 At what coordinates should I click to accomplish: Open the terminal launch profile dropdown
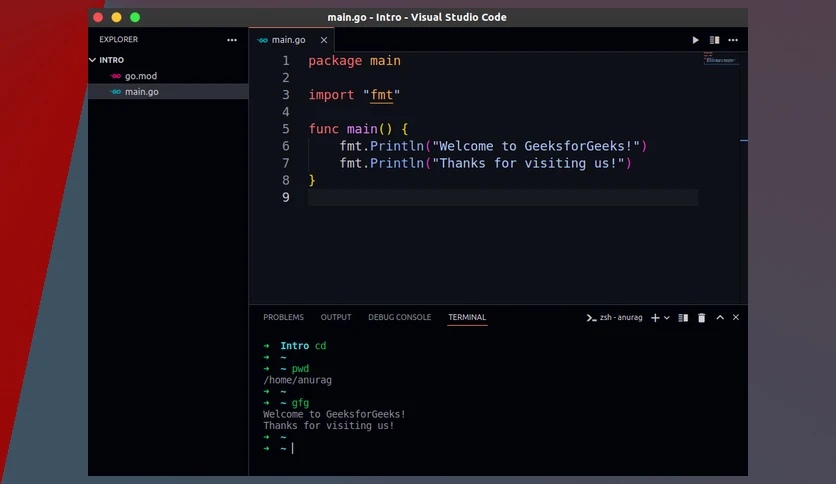pyautogui.click(x=666, y=318)
